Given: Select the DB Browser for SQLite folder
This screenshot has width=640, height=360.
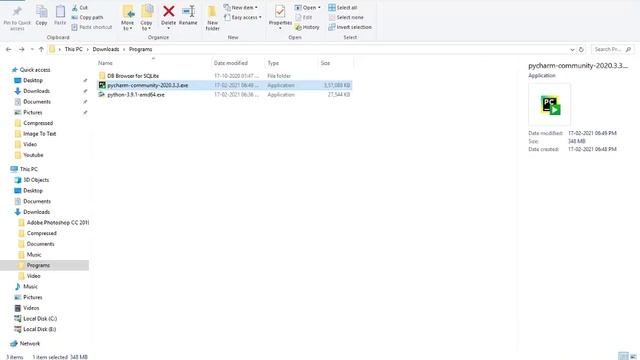Looking at the screenshot, I should [x=133, y=76].
